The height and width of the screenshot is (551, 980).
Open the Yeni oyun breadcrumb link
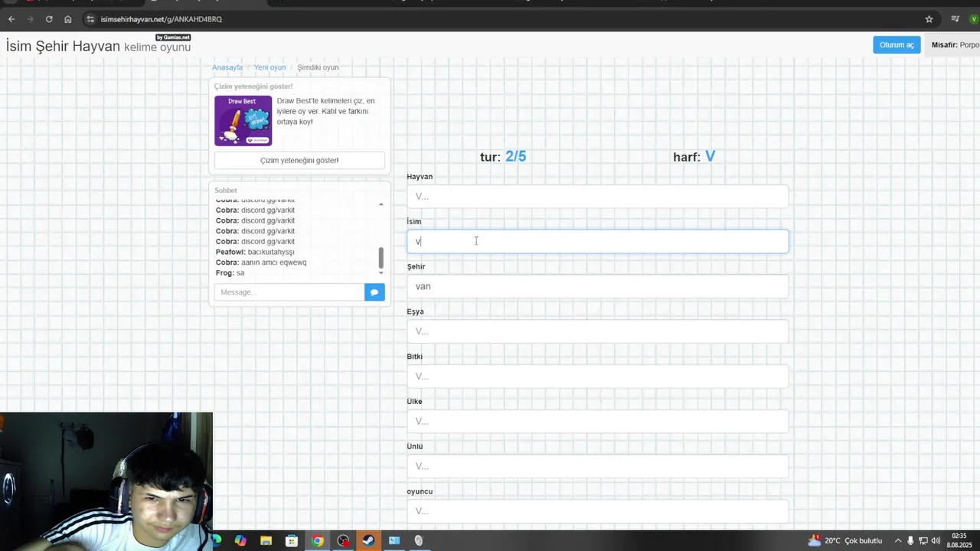click(269, 67)
